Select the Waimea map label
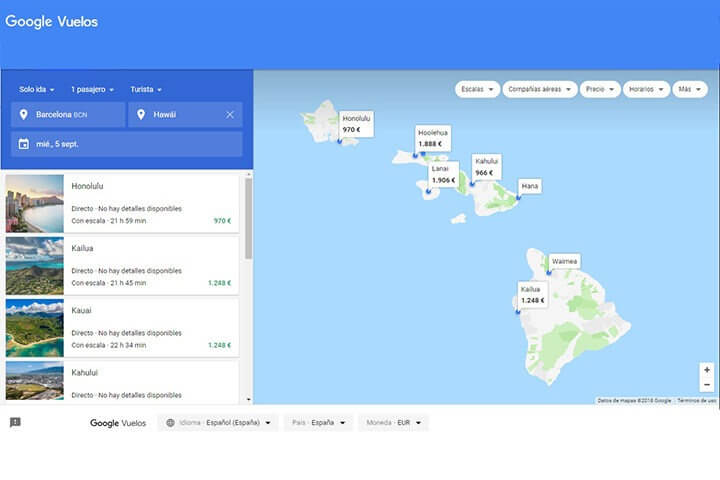720x480 pixels. (x=564, y=261)
